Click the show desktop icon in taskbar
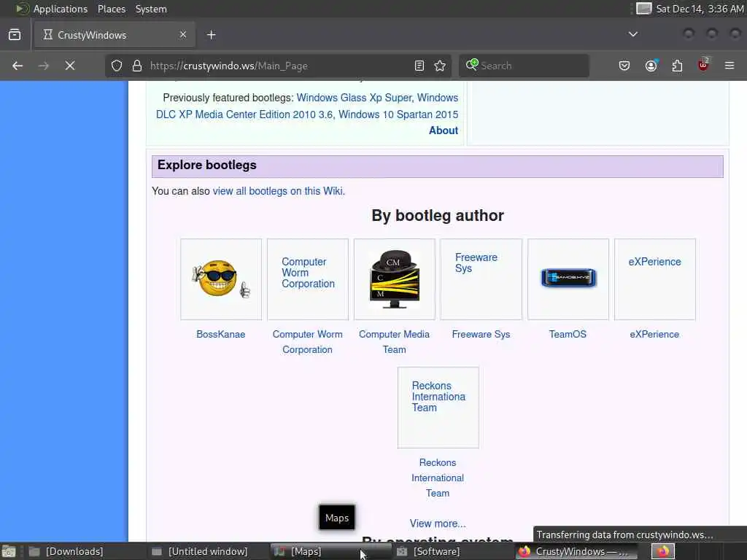747x560 pixels. coord(9,551)
